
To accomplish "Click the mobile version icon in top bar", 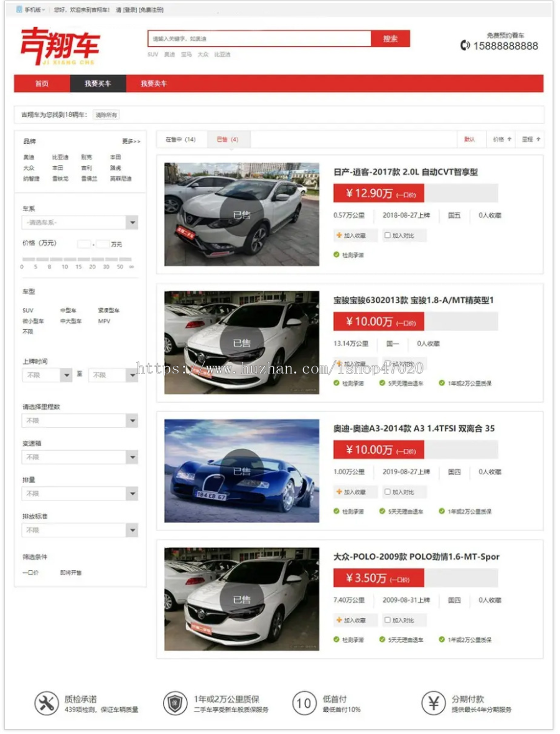I will [x=19, y=9].
